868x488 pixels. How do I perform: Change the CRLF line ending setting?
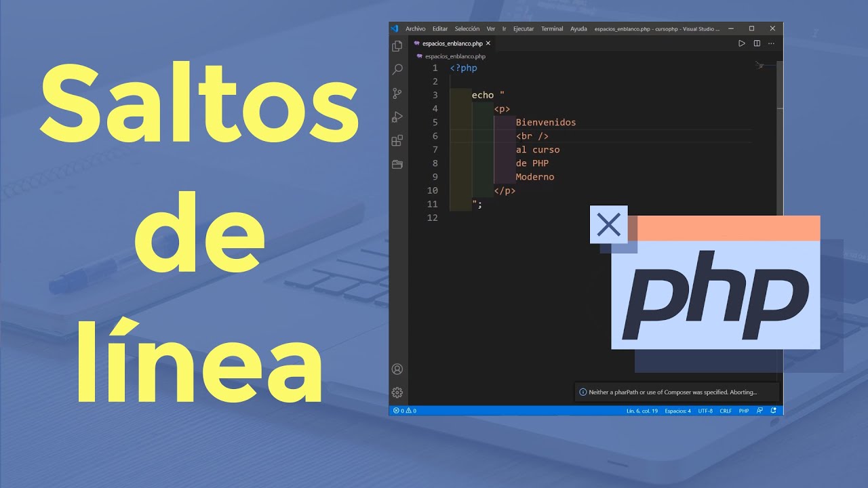tap(726, 411)
